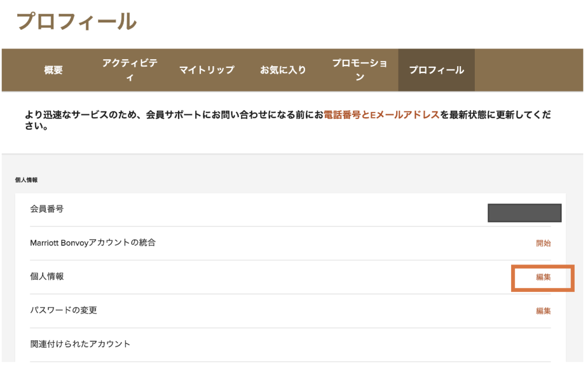The height and width of the screenshot is (365, 588).
Task: Open the お気に入り (Favorites) tab
Action: coord(282,70)
